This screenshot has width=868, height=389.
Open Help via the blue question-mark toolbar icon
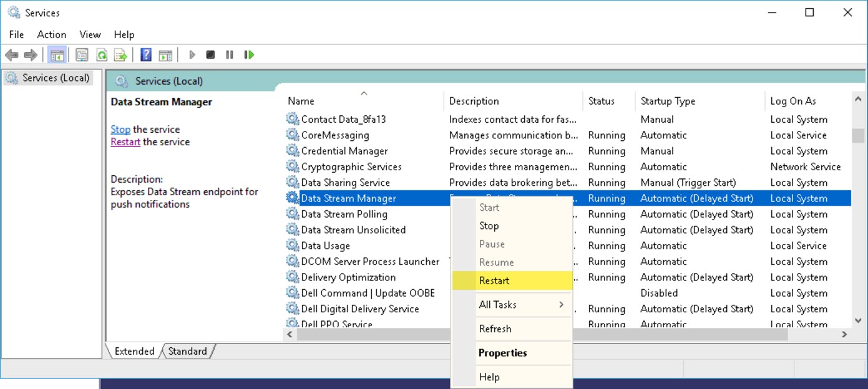coord(146,55)
